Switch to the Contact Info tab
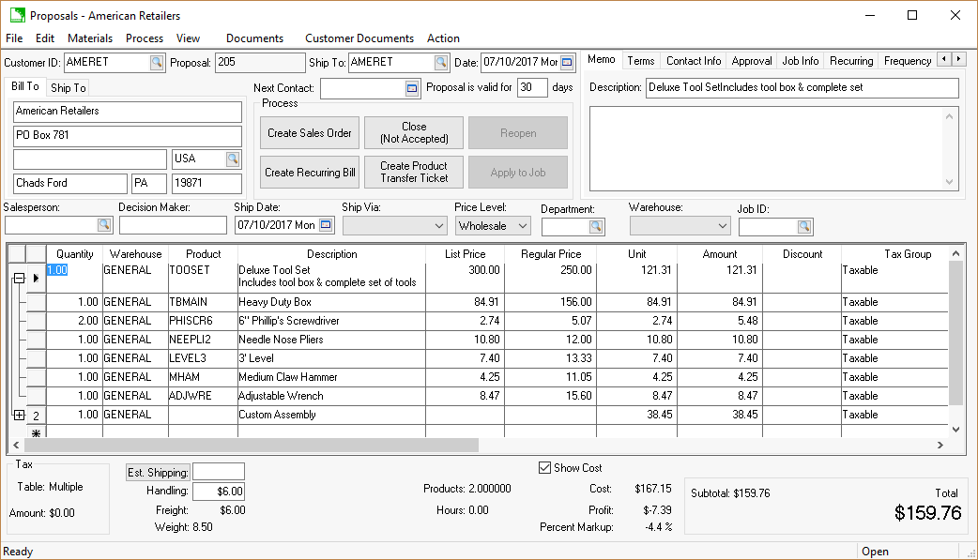This screenshot has height=560, width=978. (x=694, y=61)
